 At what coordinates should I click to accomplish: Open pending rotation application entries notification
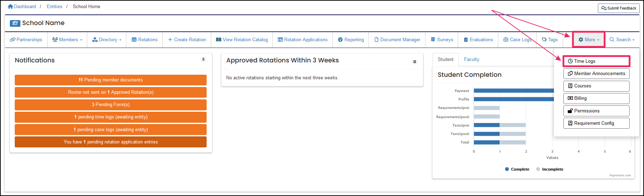pos(111,142)
